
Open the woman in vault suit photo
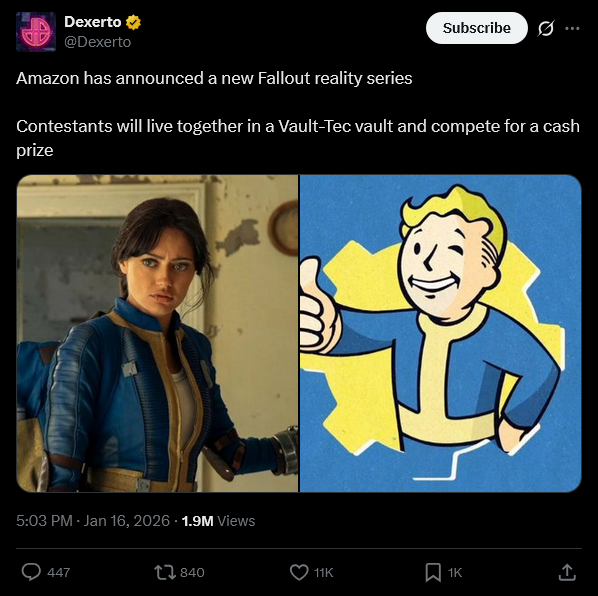(x=158, y=333)
